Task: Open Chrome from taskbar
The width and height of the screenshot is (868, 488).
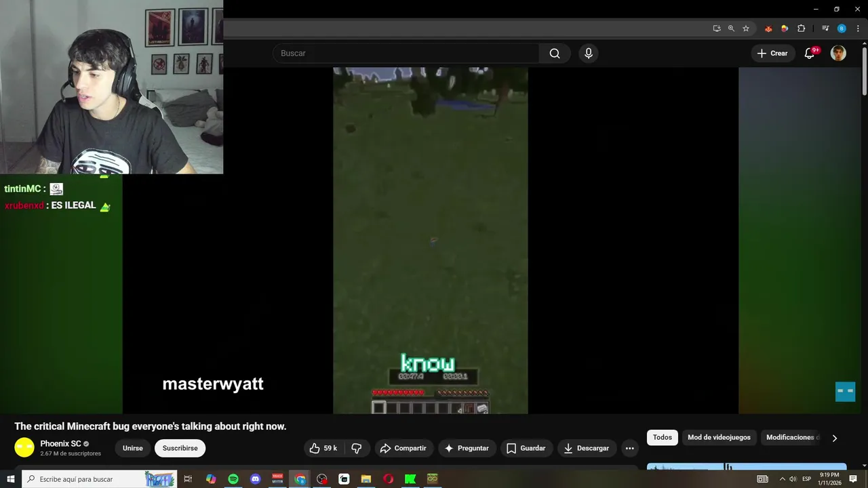Action: (x=300, y=479)
